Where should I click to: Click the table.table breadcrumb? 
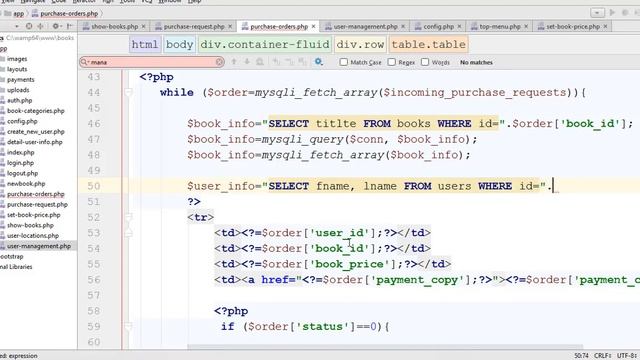[429, 44]
